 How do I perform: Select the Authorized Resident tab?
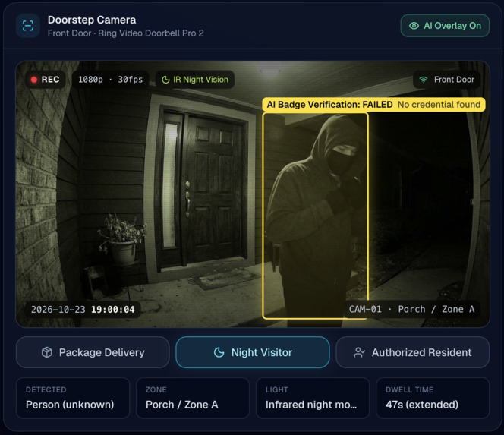[412, 352]
